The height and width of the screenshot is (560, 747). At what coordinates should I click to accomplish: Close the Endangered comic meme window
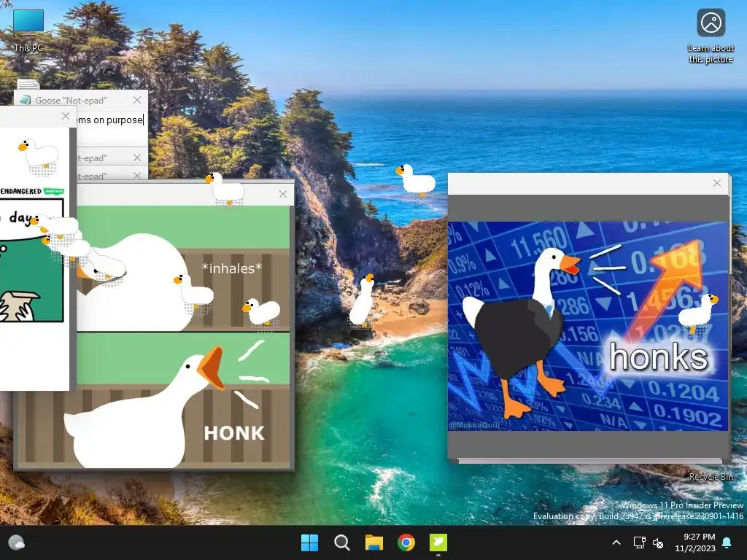point(66,116)
